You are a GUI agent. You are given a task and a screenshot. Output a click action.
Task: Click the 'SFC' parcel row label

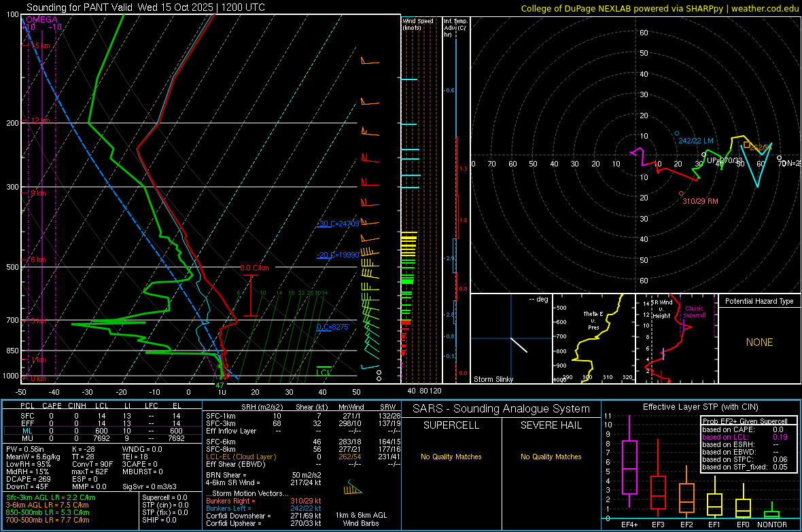coord(27,416)
